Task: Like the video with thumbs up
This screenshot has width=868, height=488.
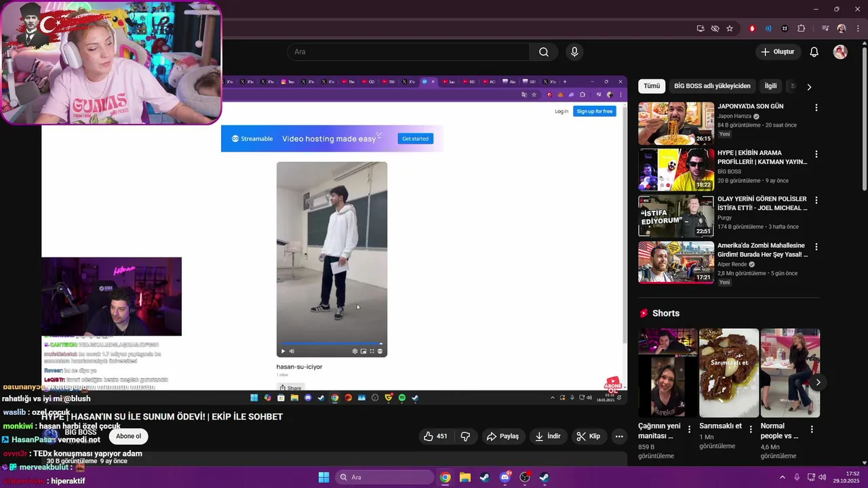Action: 435,436
